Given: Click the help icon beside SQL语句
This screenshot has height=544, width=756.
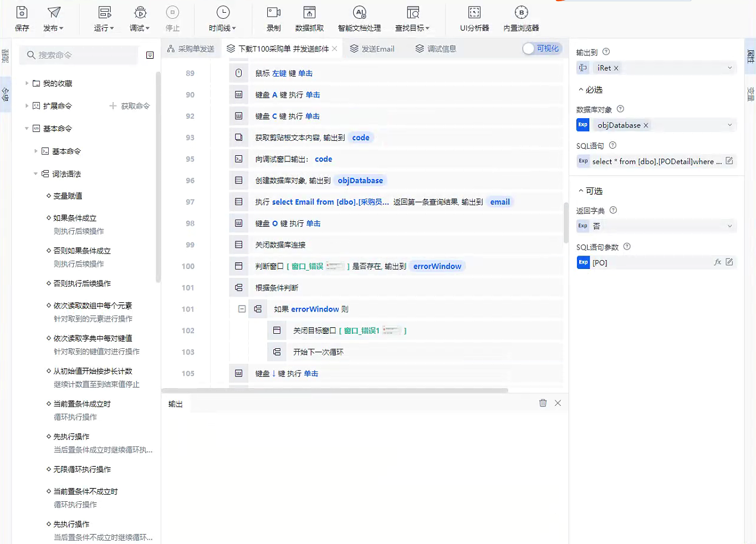Looking at the screenshot, I should [x=613, y=145].
